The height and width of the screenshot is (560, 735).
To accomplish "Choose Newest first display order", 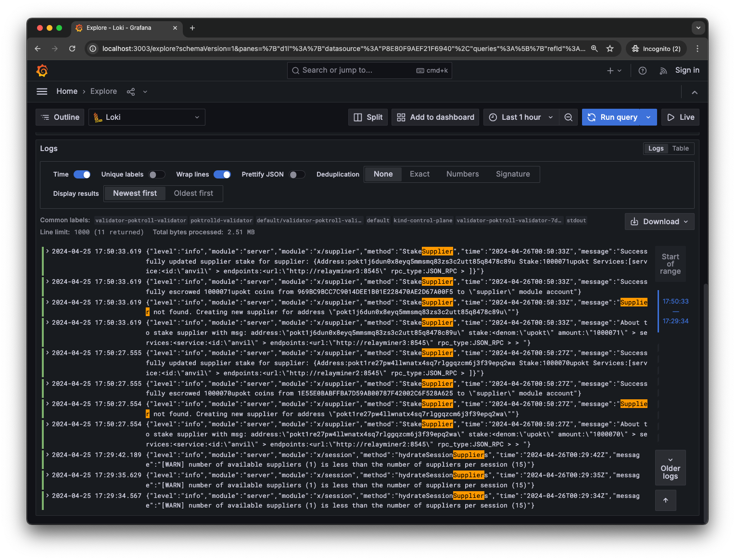I will [135, 193].
